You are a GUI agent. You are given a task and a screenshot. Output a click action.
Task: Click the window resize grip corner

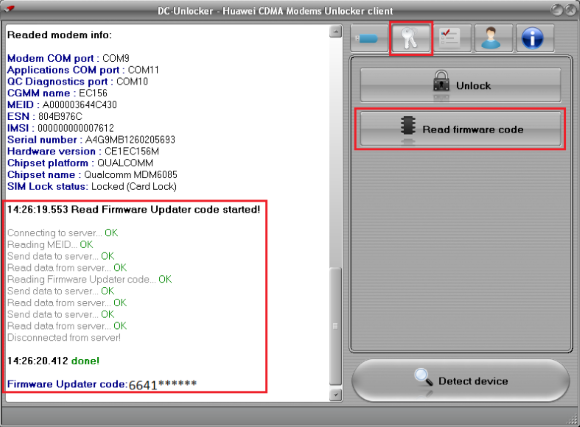(x=573, y=420)
